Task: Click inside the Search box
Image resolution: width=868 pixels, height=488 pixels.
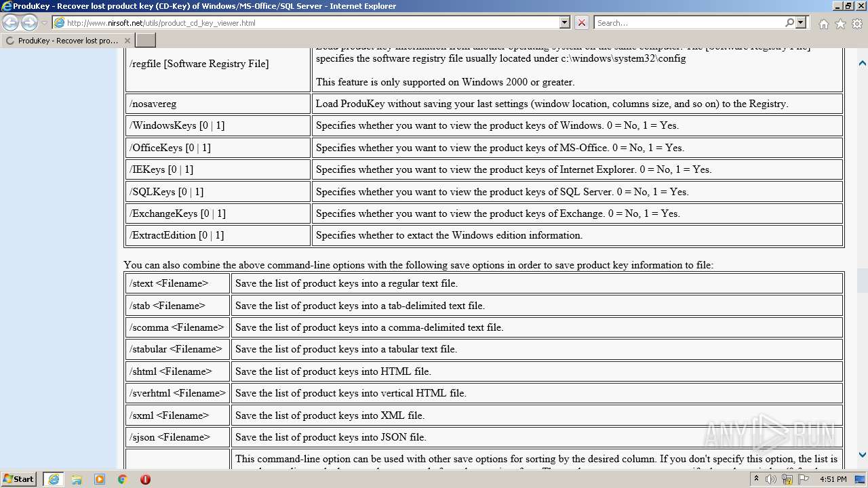Action: click(688, 22)
